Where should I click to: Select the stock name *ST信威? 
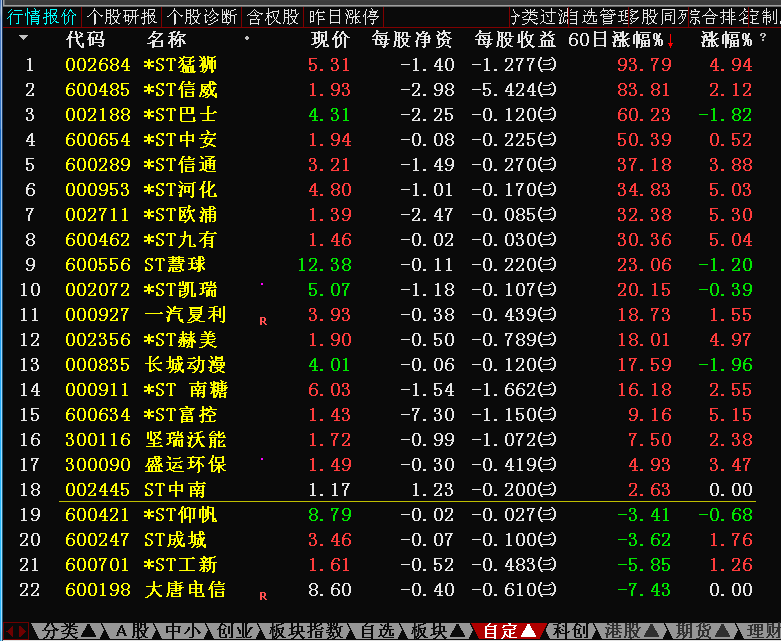[x=180, y=90]
